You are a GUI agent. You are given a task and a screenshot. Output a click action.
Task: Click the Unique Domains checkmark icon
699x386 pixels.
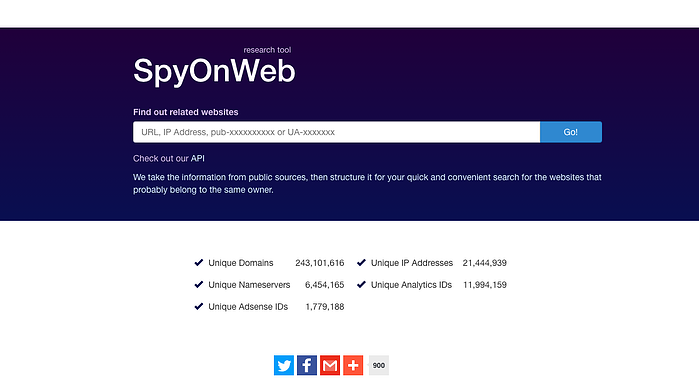coord(199,263)
